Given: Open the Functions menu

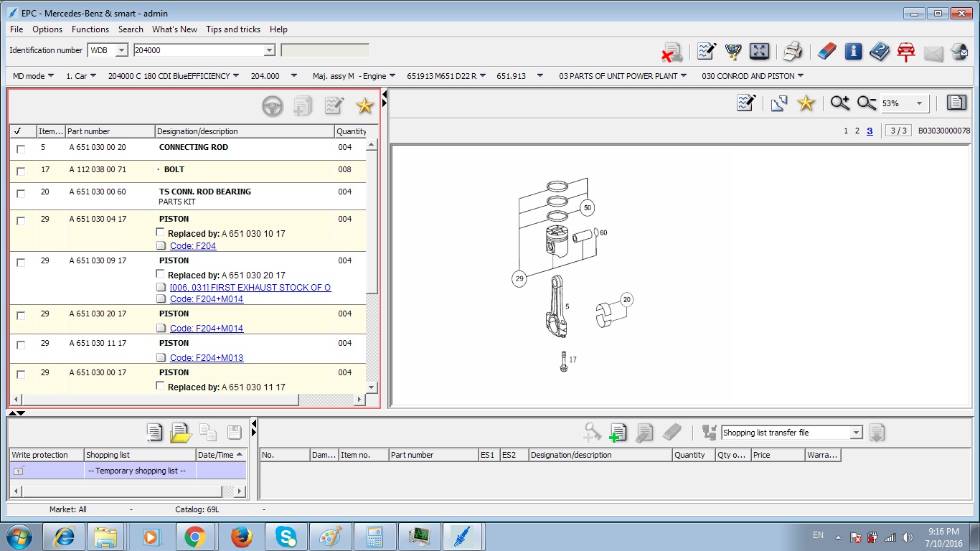Looking at the screenshot, I should pyautogui.click(x=90, y=29).
